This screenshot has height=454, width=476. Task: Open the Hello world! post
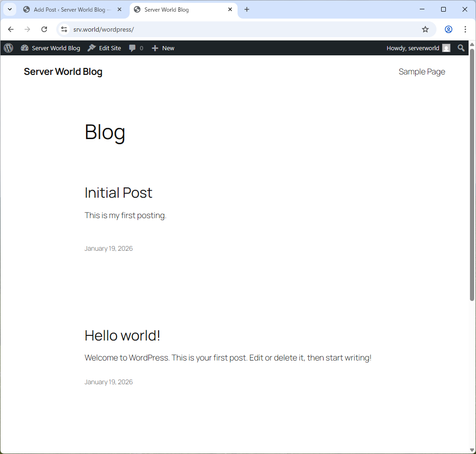122,335
